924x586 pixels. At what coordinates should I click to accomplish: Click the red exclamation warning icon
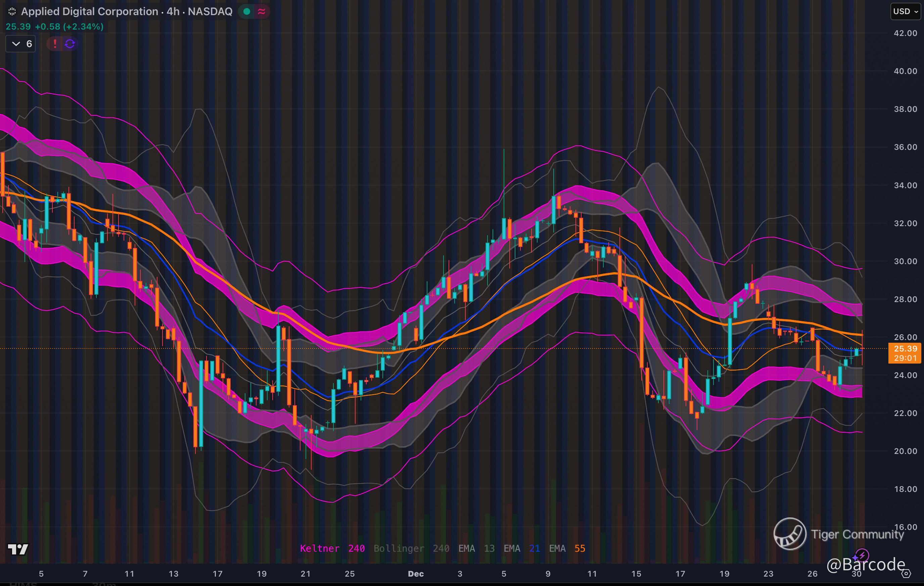pos(55,44)
